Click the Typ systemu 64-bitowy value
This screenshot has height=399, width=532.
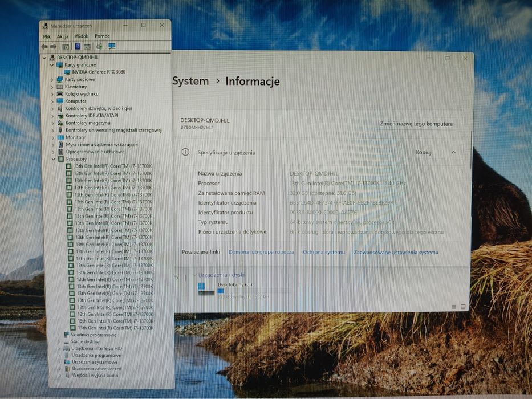342,222
